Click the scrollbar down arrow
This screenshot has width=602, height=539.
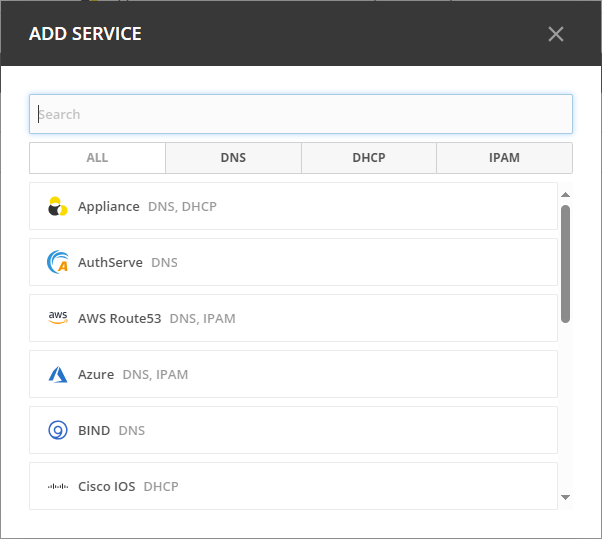point(565,497)
